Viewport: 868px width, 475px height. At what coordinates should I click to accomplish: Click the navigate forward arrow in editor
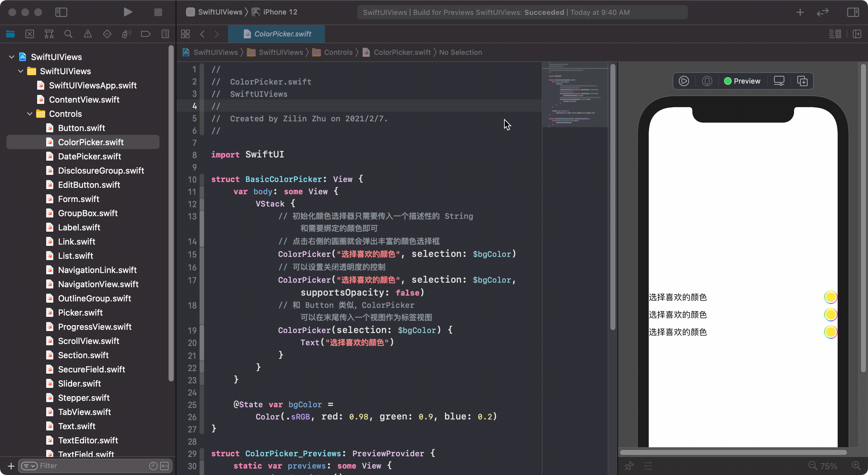click(217, 34)
